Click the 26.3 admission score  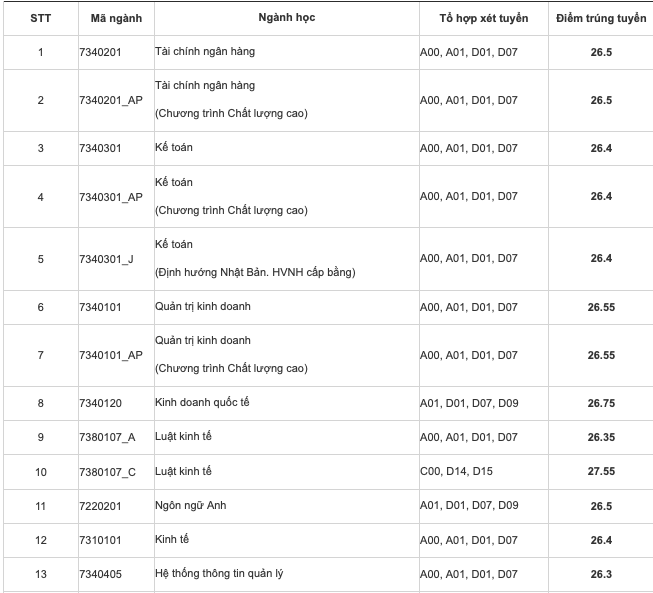[600, 574]
